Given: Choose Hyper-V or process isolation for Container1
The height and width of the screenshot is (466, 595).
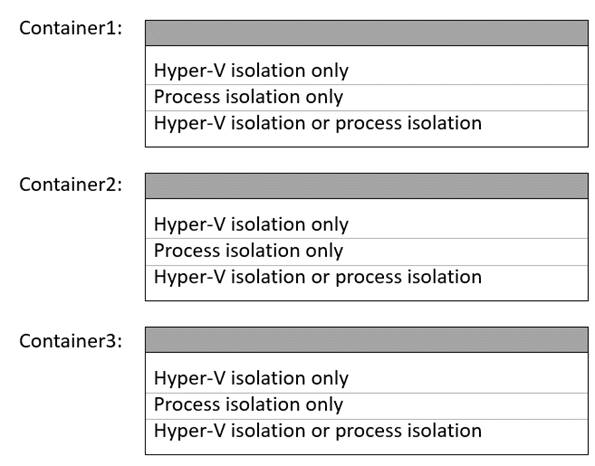Looking at the screenshot, I should [x=367, y=124].
